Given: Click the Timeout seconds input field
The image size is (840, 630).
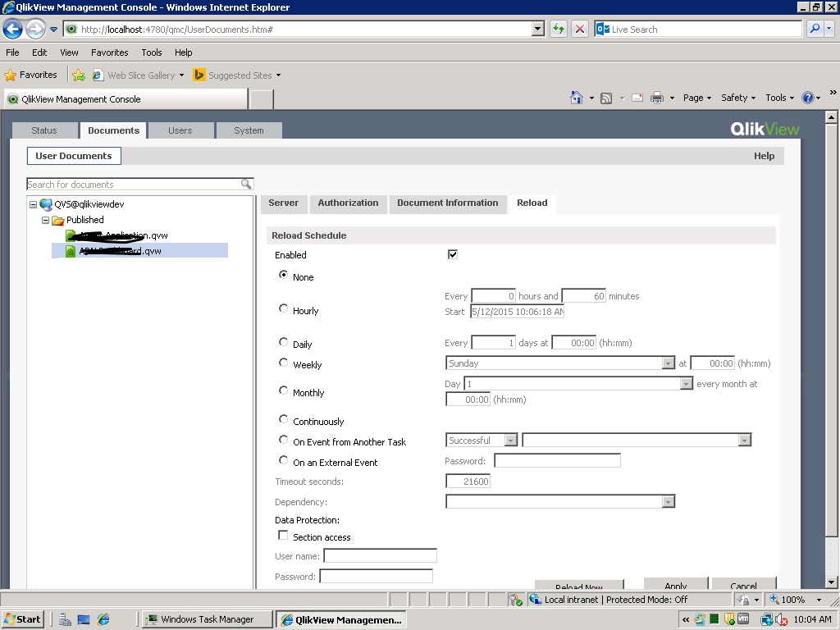Looking at the screenshot, I should [468, 482].
